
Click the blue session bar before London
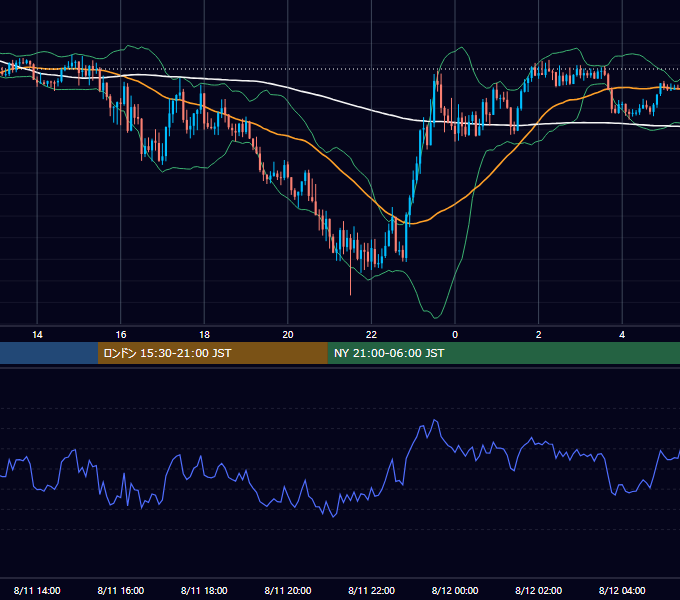point(49,353)
